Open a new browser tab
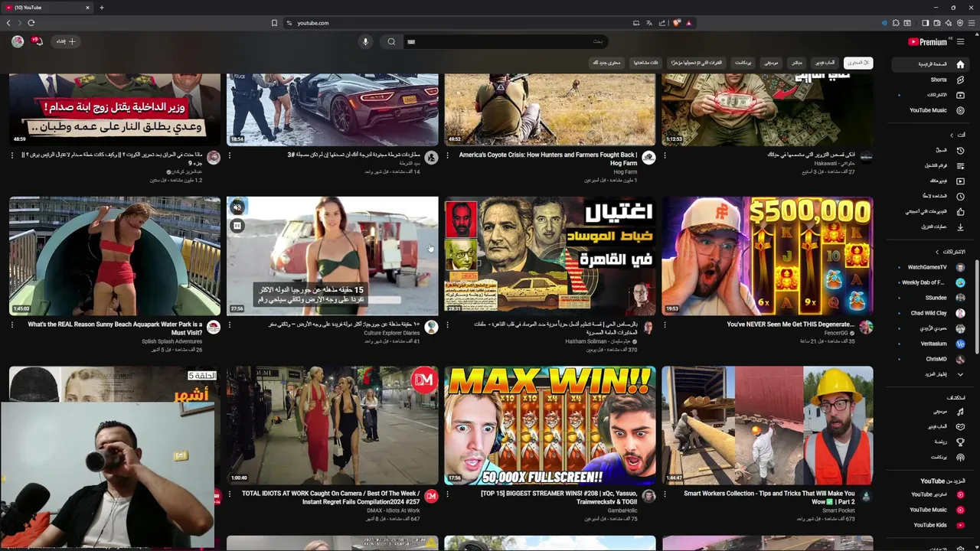This screenshot has width=980, height=551. pos(101,8)
